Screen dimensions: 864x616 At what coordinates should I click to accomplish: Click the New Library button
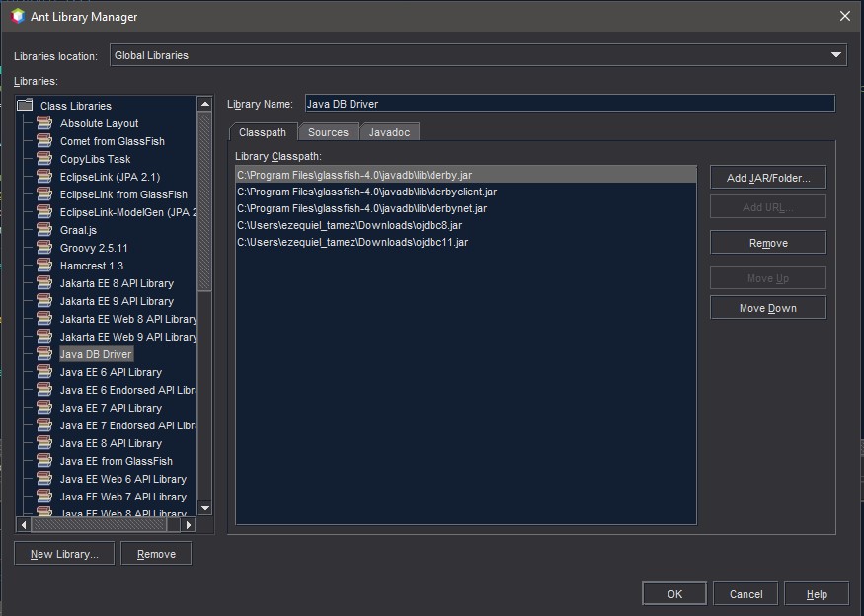pos(64,554)
